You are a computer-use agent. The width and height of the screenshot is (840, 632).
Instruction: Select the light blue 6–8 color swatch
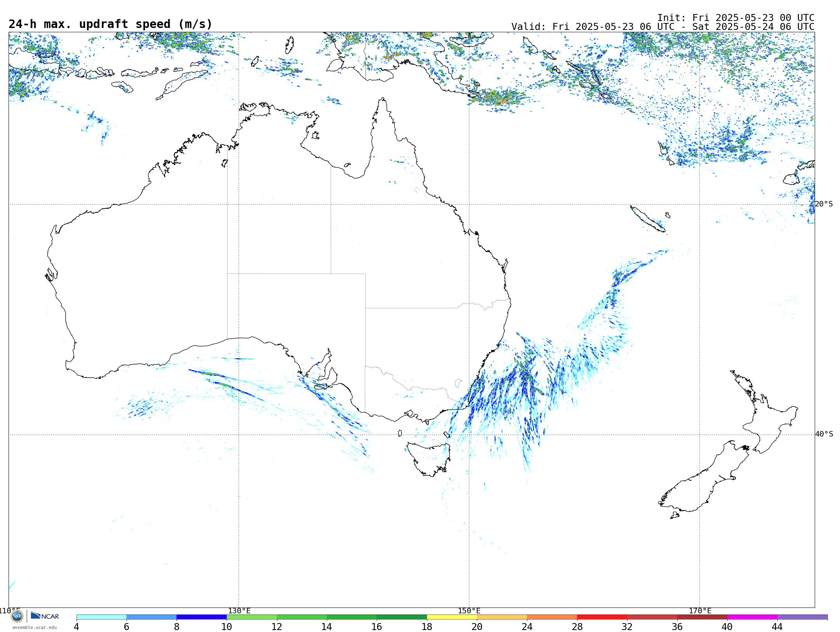(152, 617)
